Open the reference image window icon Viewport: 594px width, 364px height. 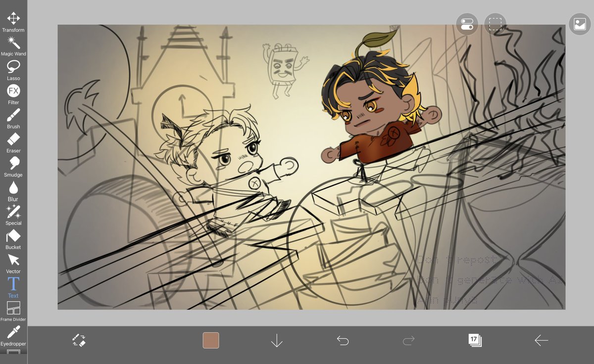click(x=580, y=24)
